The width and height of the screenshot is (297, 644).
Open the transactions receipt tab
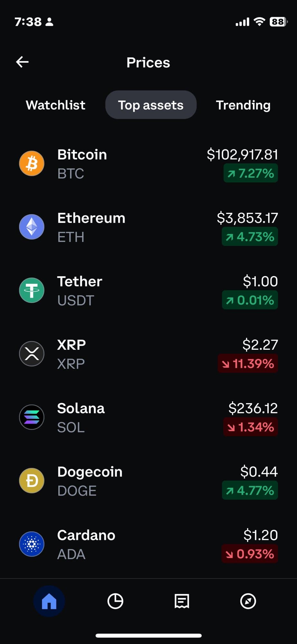182,601
